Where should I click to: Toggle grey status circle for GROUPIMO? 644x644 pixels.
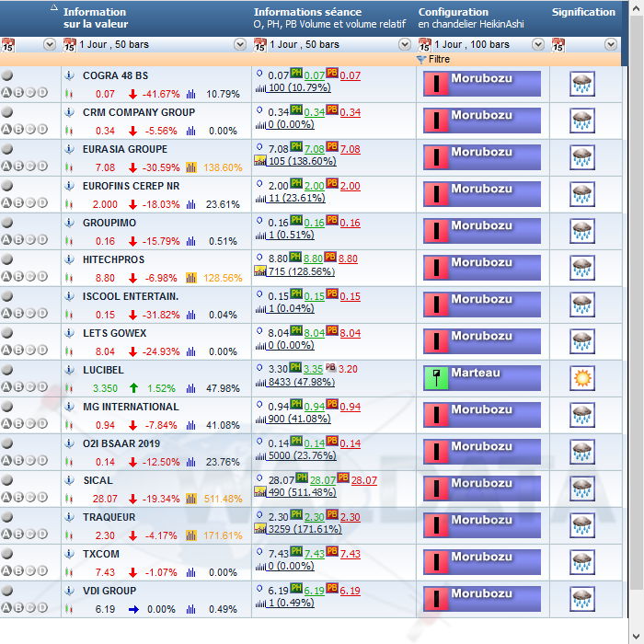click(x=7, y=223)
